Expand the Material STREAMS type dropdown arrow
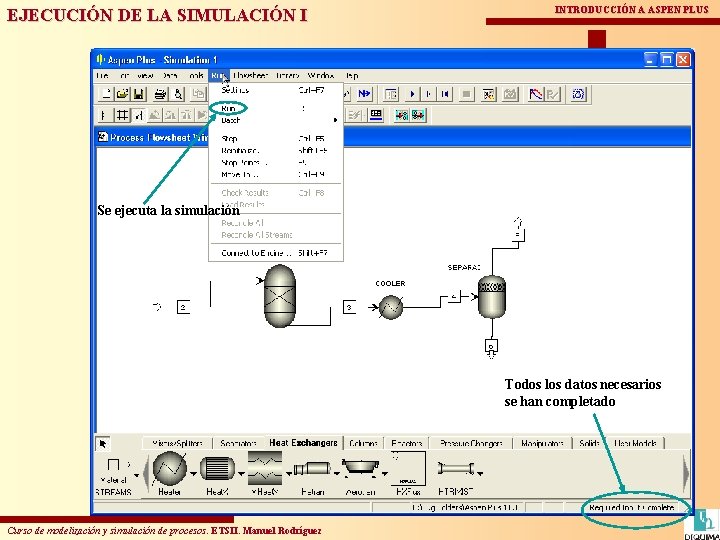 click(136, 475)
